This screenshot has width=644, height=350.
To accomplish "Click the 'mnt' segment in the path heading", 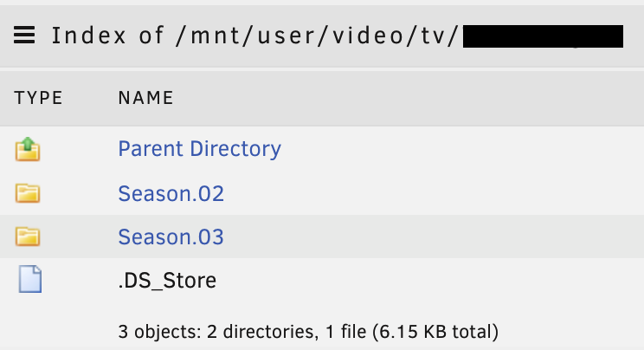I will (216, 36).
